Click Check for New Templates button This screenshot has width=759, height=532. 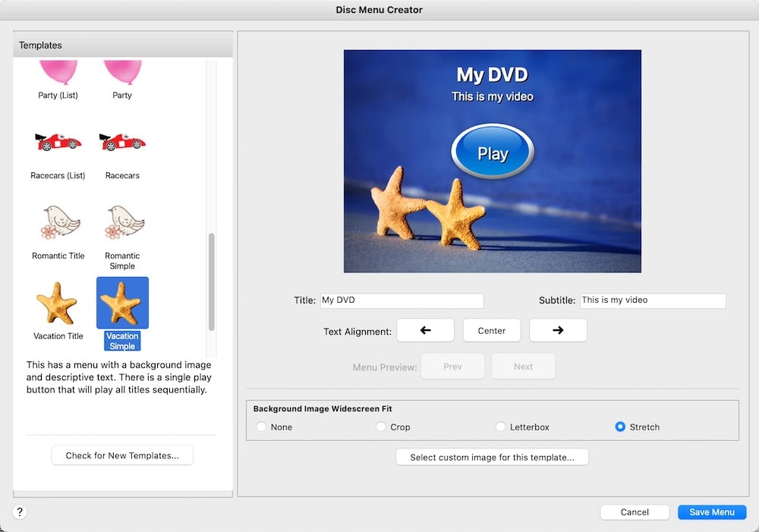[x=122, y=455]
